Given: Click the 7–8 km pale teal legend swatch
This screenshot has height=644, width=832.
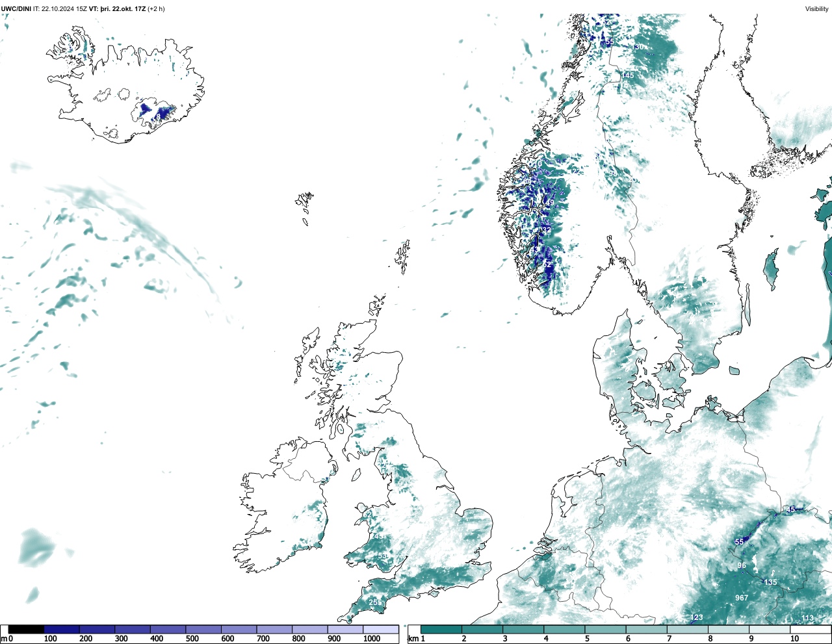Looking at the screenshot, I should click(x=688, y=630).
